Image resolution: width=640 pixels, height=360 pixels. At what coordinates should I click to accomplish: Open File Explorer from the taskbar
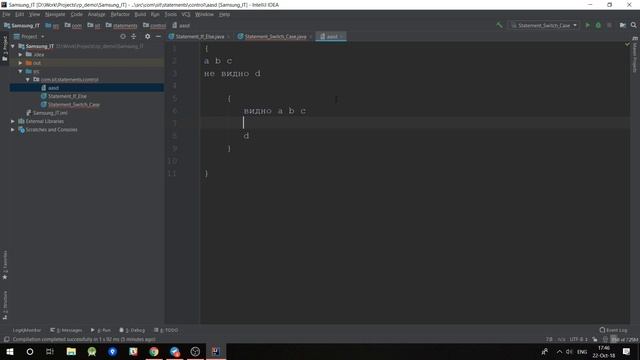coord(71,351)
